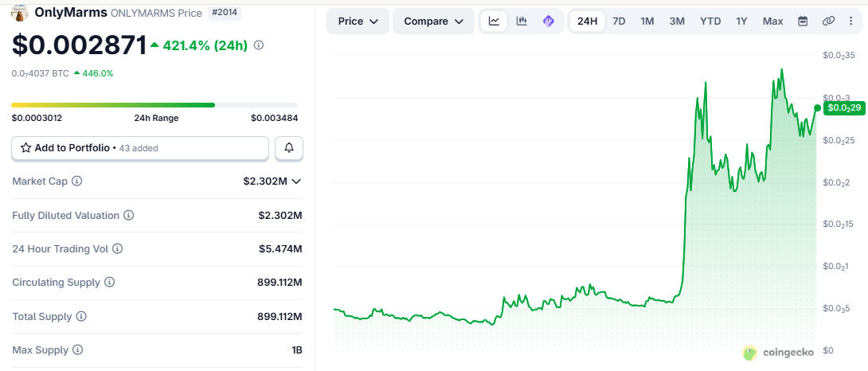The width and height of the screenshot is (868, 371).
Task: Click the 24h Range progress bar
Action: pos(154,104)
